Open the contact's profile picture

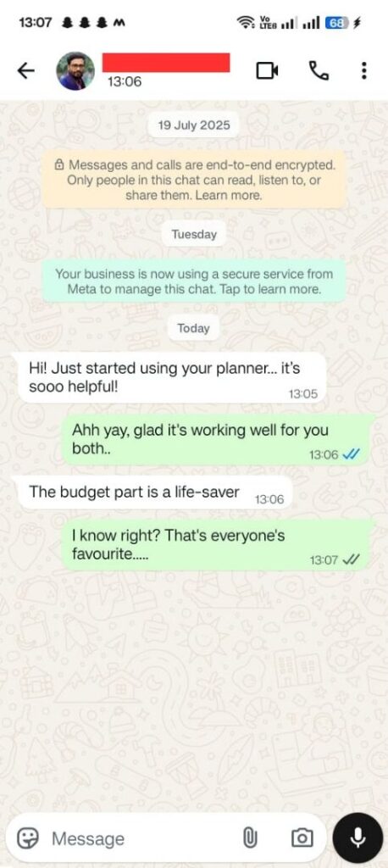75,71
